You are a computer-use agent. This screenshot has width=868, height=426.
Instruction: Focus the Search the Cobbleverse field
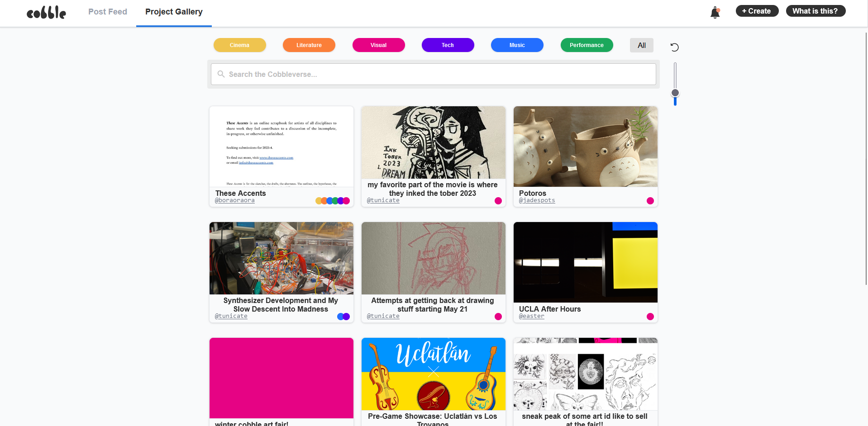click(x=434, y=74)
